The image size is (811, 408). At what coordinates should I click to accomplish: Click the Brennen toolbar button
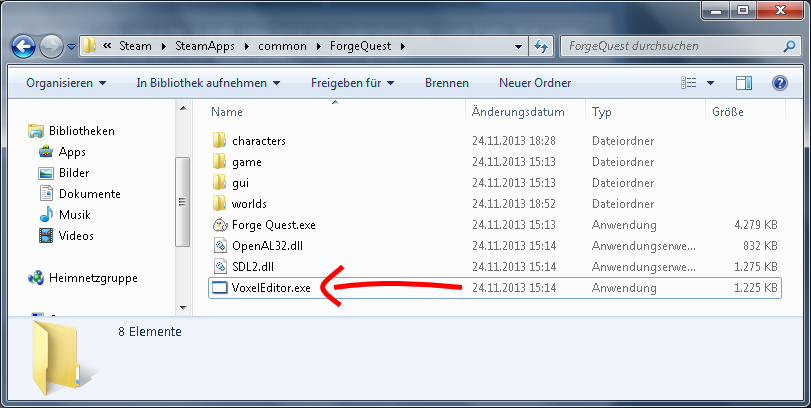(446, 83)
